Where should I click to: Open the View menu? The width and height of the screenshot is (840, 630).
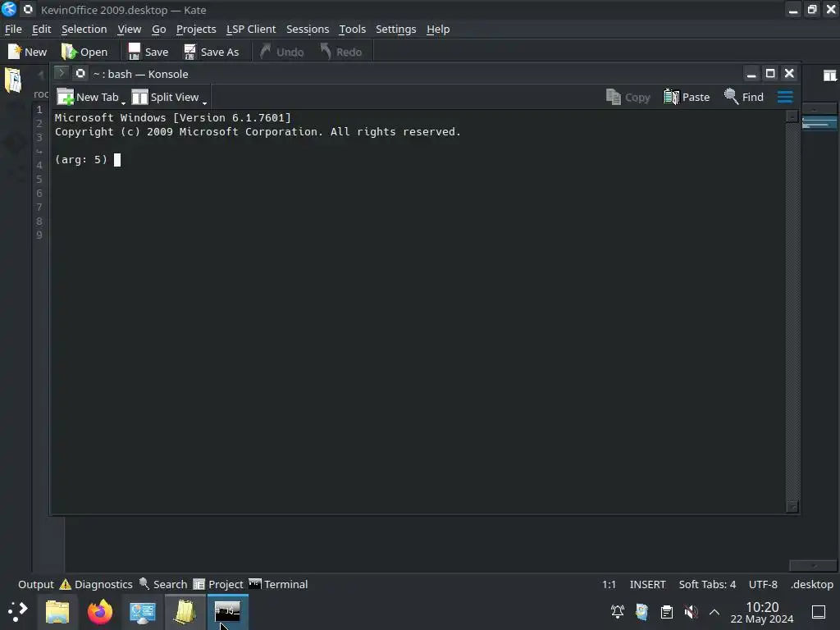[129, 29]
